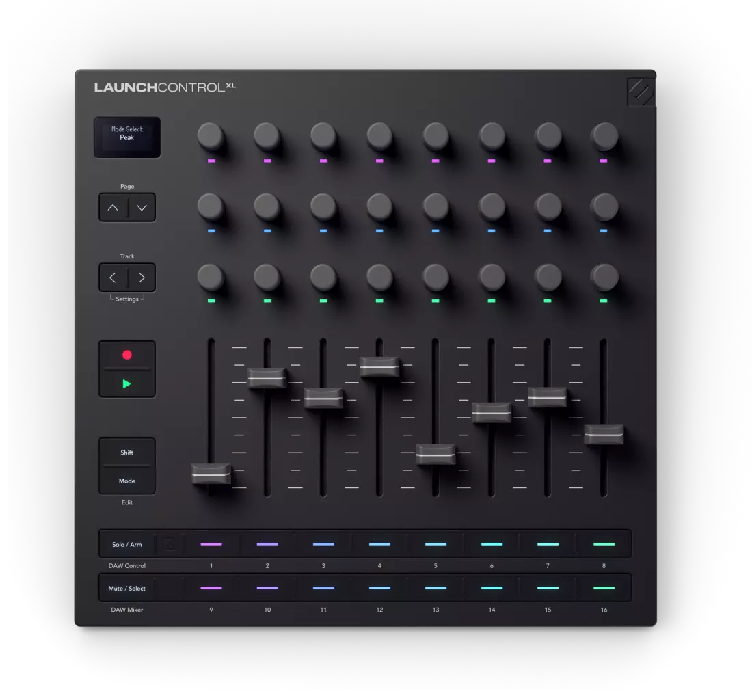This screenshot has width=752, height=700.
Task: Click the pink-LED knob above channel 1
Action: (211, 136)
